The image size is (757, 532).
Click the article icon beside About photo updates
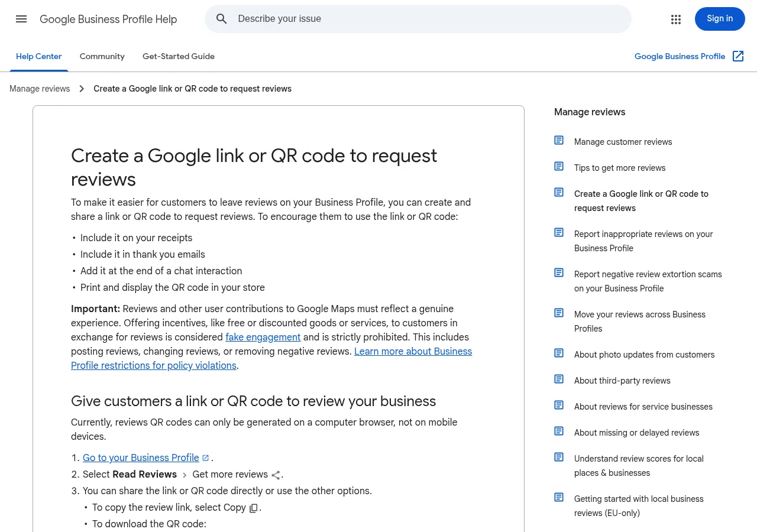coord(559,353)
